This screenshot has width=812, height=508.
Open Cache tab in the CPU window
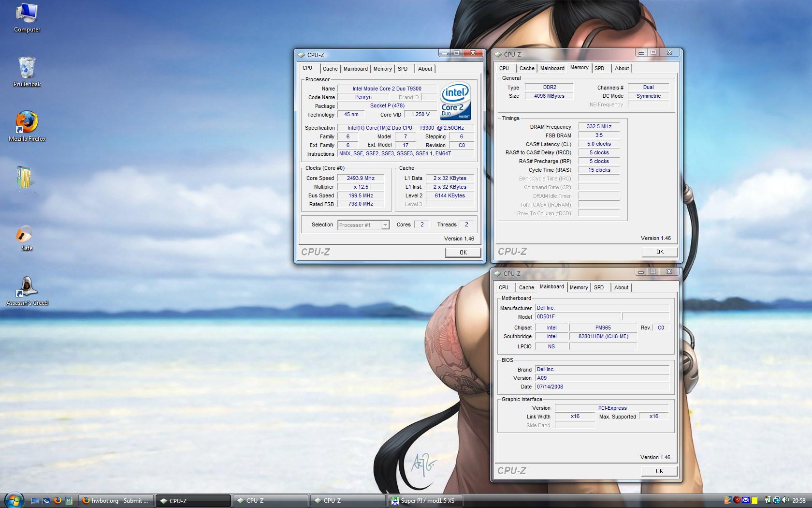click(330, 69)
